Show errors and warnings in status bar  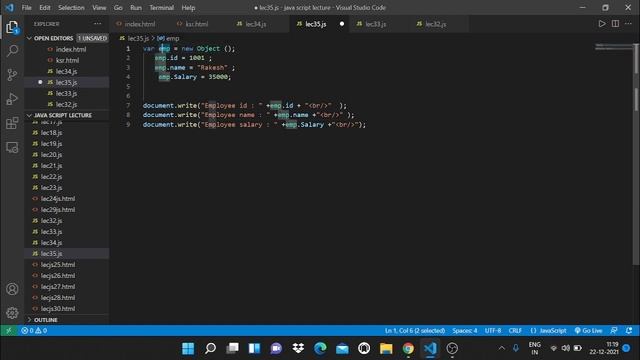pyautogui.click(x=34, y=331)
